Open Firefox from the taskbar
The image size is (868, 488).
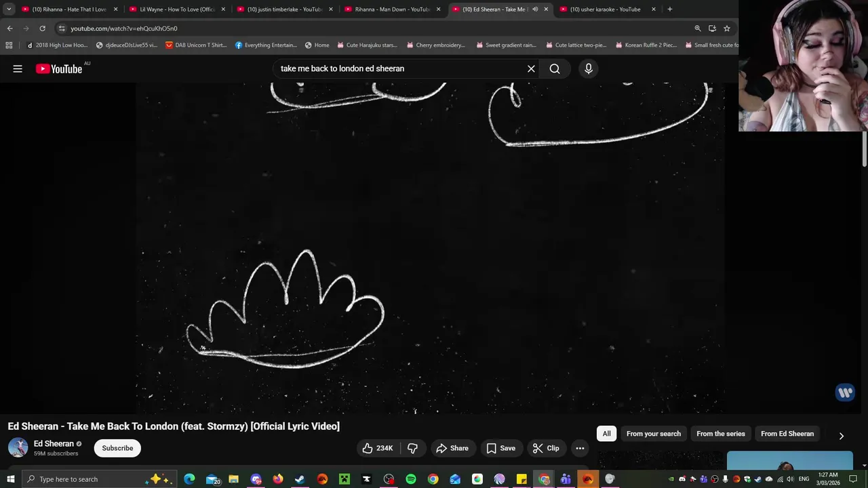click(278, 479)
